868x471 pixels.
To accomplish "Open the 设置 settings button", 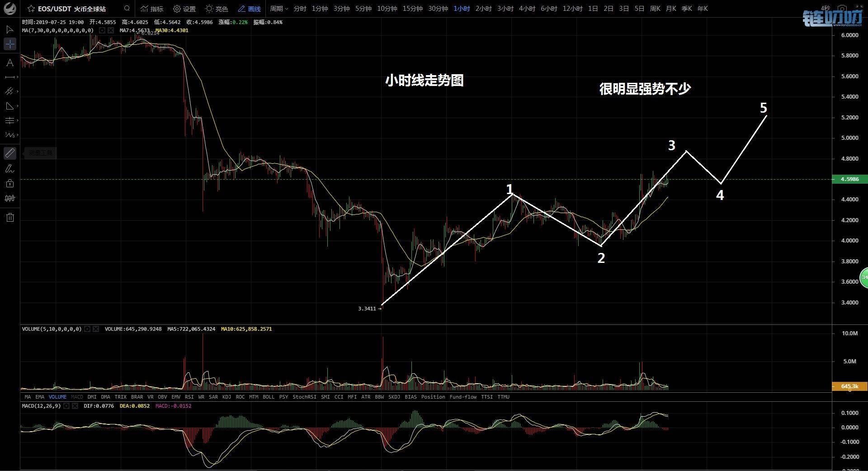I will [x=184, y=9].
